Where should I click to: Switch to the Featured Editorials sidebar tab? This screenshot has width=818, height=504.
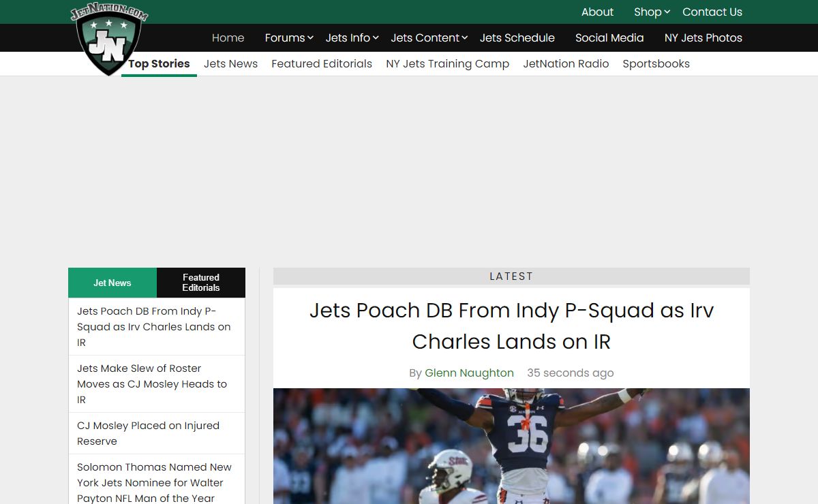[201, 283]
